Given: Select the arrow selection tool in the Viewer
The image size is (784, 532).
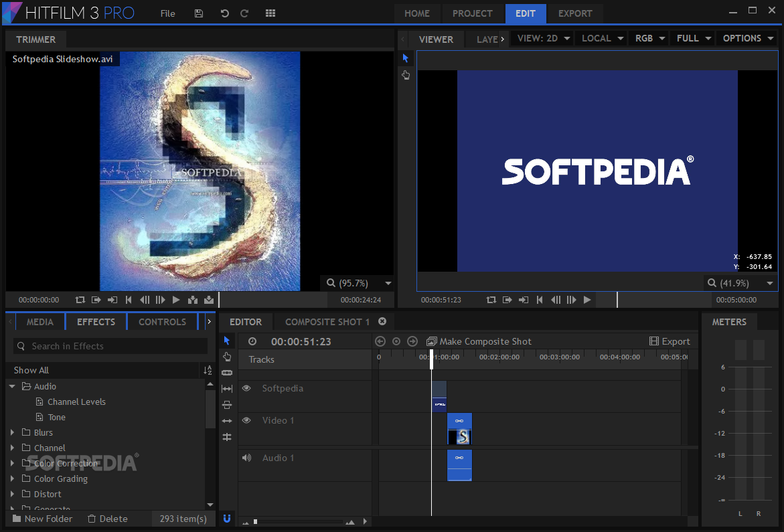Looking at the screenshot, I should [406, 58].
